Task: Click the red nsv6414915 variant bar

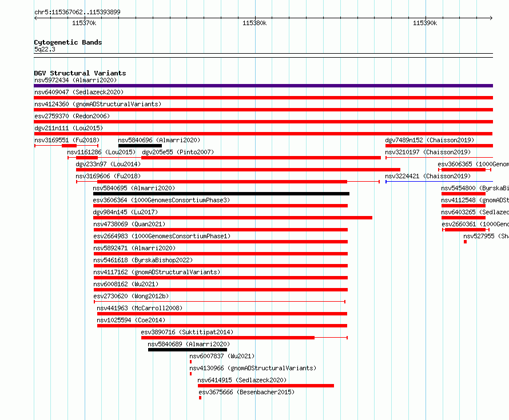Action: pyautogui.click(x=266, y=386)
